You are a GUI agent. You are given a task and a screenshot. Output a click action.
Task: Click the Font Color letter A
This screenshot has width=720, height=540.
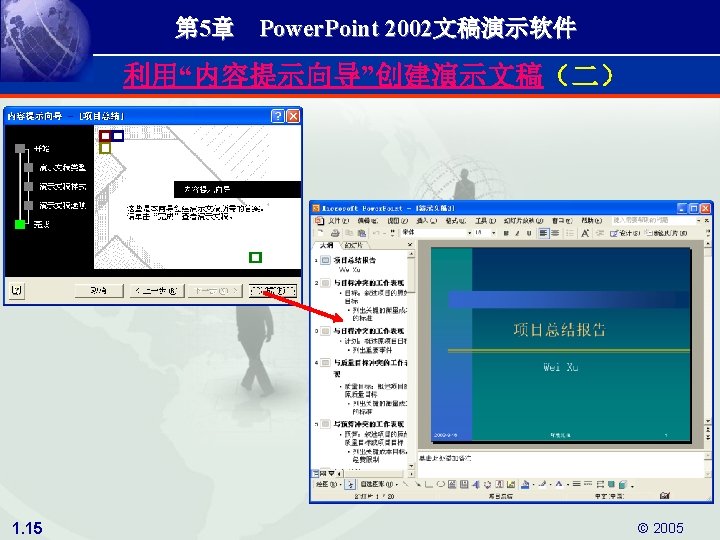[559, 484]
